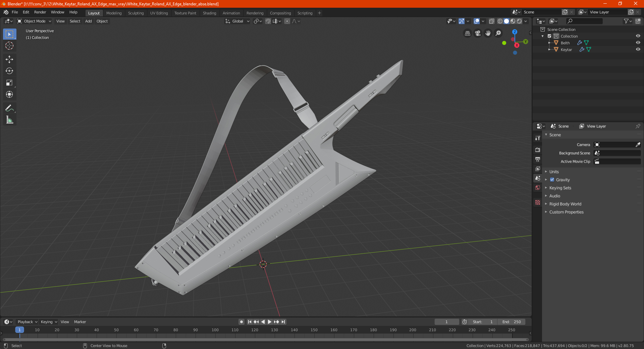Screen dimensions: 644x349
Task: Activate the 3D Cursor tool
Action: click(9, 46)
